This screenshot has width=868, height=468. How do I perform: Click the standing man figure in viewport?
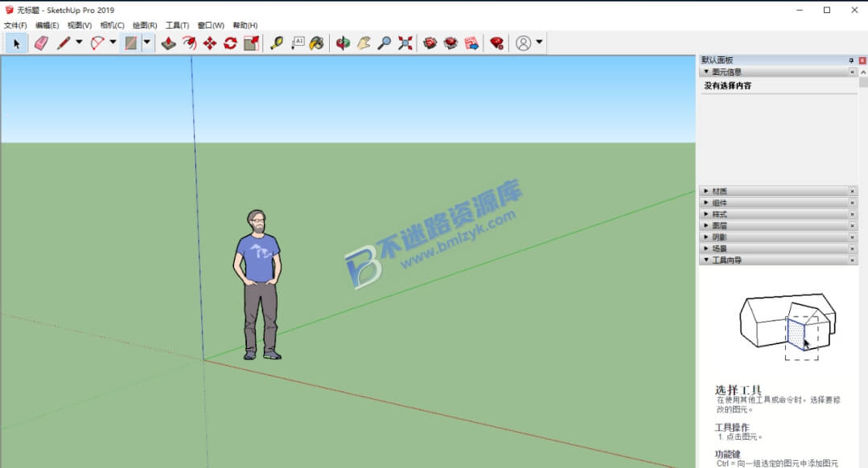[x=257, y=285]
